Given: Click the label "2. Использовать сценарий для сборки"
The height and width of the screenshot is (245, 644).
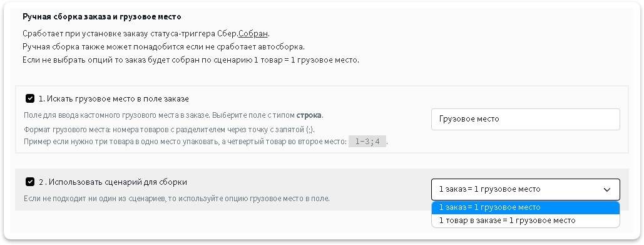Looking at the screenshot, I should tap(113, 182).
